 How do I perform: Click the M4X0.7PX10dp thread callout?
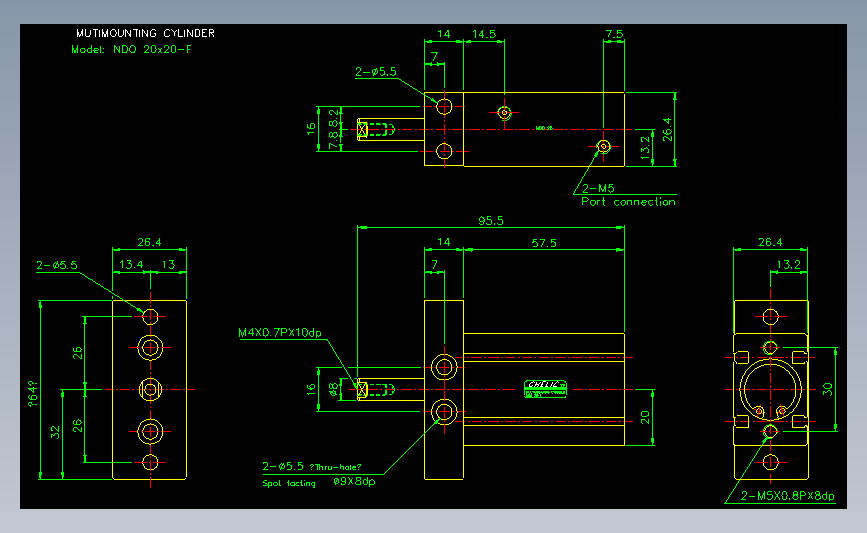(x=280, y=332)
